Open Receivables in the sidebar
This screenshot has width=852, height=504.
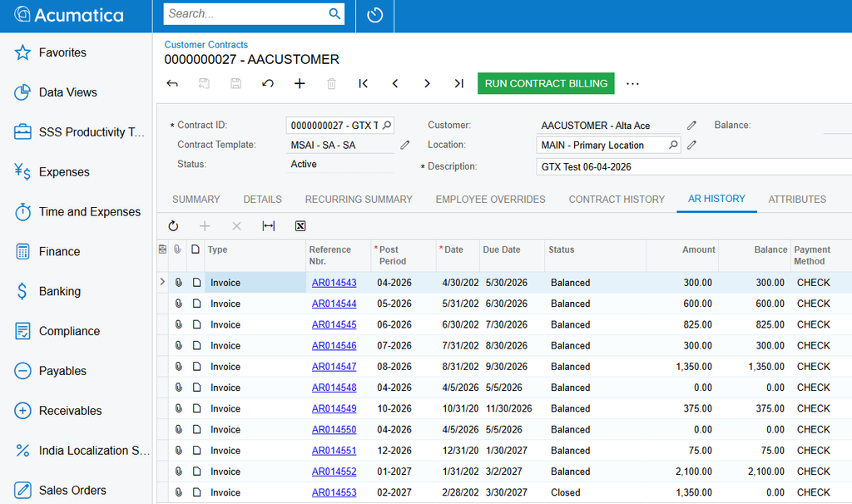pyautogui.click(x=70, y=411)
